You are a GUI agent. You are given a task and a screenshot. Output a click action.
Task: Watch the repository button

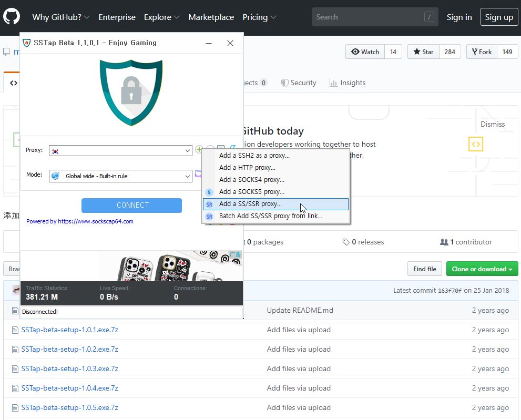click(x=365, y=52)
